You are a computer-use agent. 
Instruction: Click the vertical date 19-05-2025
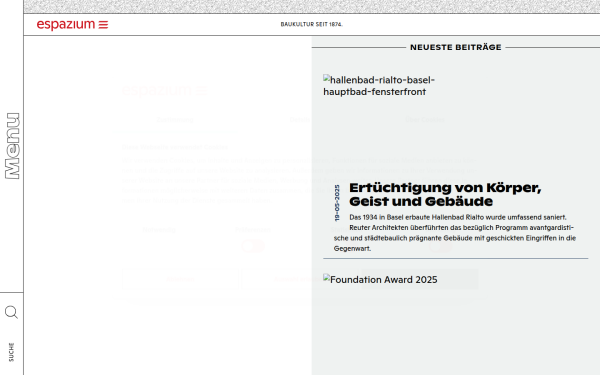click(x=337, y=203)
